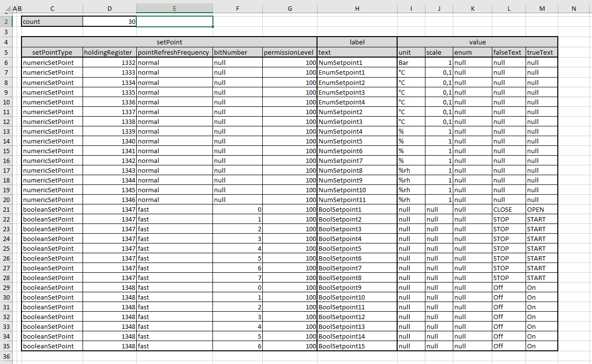592x364 pixels.
Task: Click the merged 'label' group header cell
Action: click(357, 42)
